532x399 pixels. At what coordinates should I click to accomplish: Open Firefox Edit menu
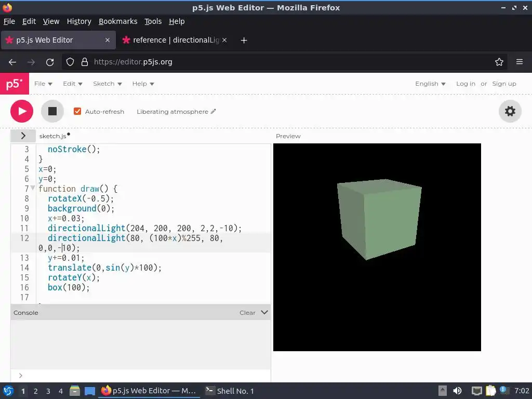(29, 21)
